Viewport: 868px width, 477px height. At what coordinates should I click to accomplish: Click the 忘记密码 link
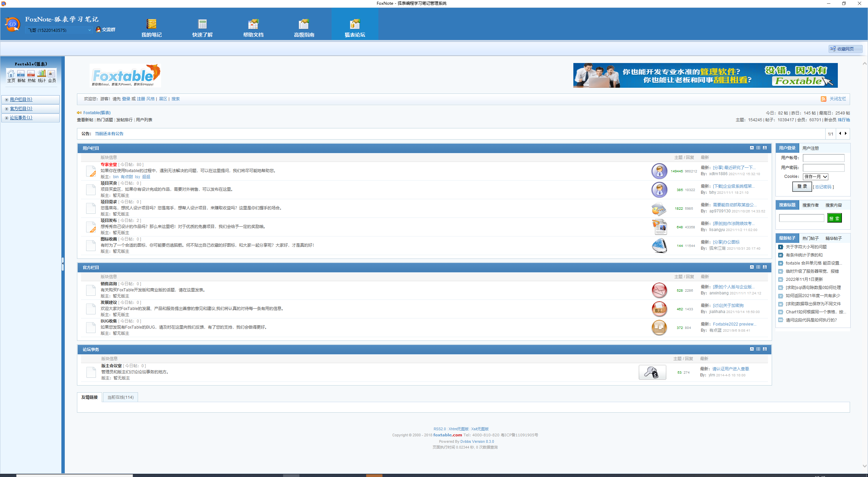(x=823, y=187)
